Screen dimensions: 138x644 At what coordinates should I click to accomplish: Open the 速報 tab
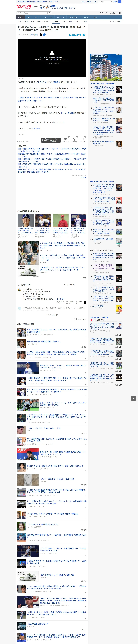[x=28, y=17]
